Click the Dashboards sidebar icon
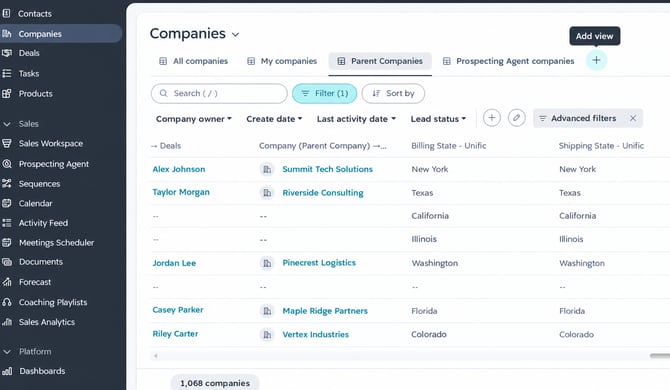Viewport: 670px width, 390px height. pyautogui.click(x=6, y=371)
